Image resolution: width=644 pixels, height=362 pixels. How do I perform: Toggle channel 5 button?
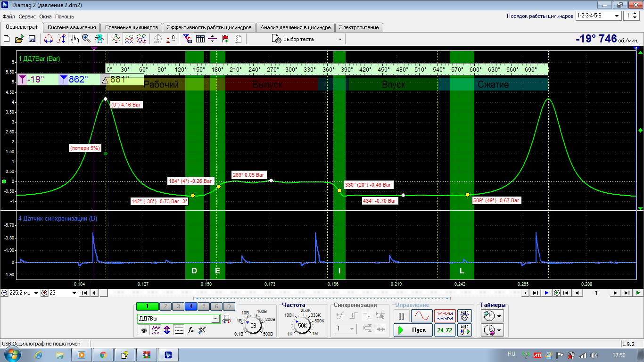203,306
